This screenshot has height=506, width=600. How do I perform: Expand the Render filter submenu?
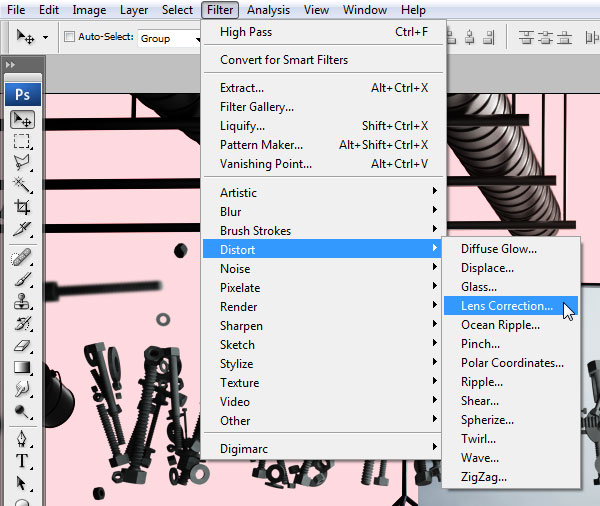coord(324,306)
